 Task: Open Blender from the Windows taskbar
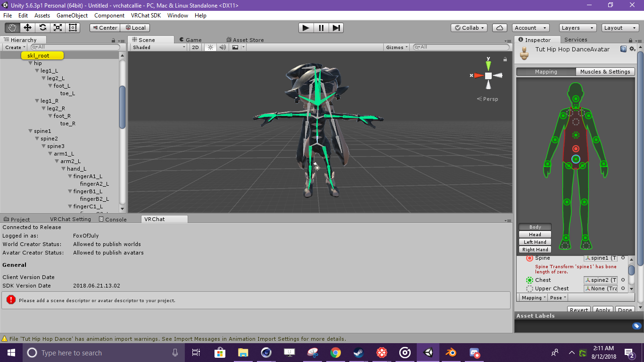[451, 353]
